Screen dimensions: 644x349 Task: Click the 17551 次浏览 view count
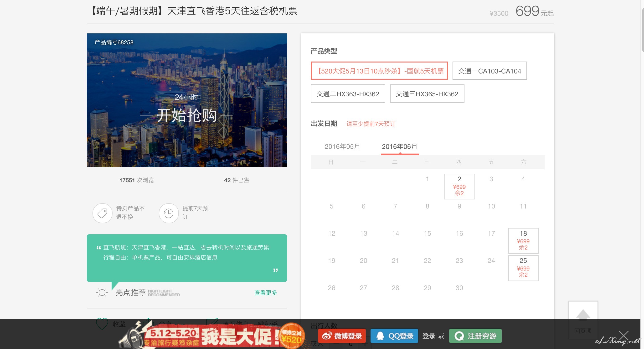tap(136, 180)
